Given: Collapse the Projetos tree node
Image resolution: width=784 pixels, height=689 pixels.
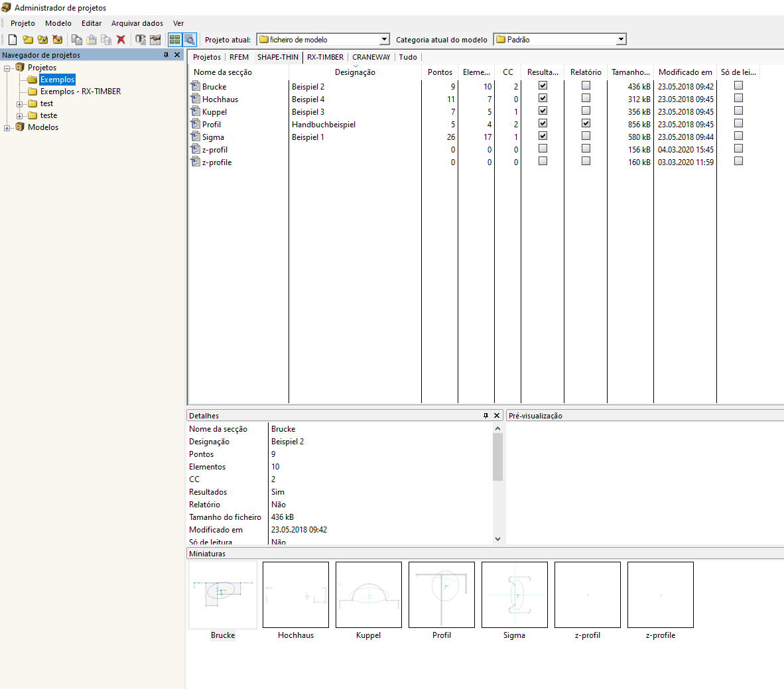Looking at the screenshot, I should tap(7, 68).
